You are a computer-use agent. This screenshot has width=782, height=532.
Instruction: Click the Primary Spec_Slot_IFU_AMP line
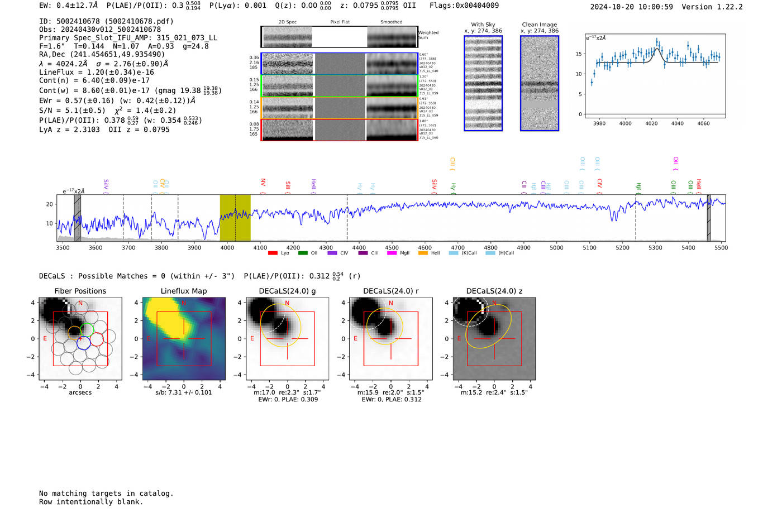[128, 38]
